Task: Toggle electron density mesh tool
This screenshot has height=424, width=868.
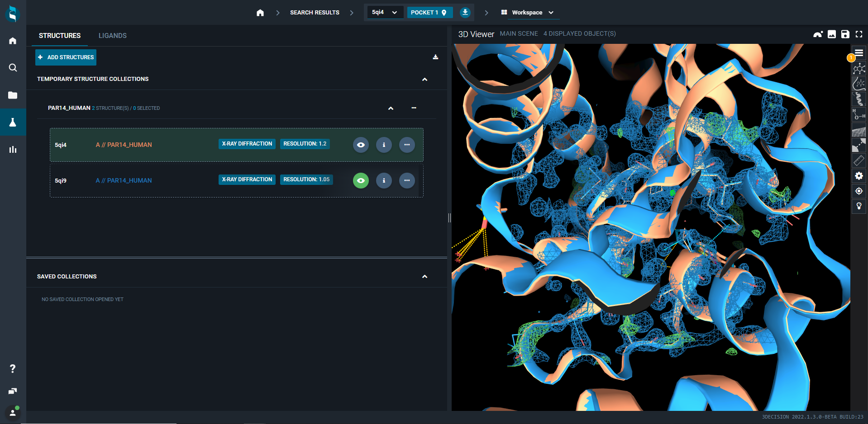Action: coord(859,131)
